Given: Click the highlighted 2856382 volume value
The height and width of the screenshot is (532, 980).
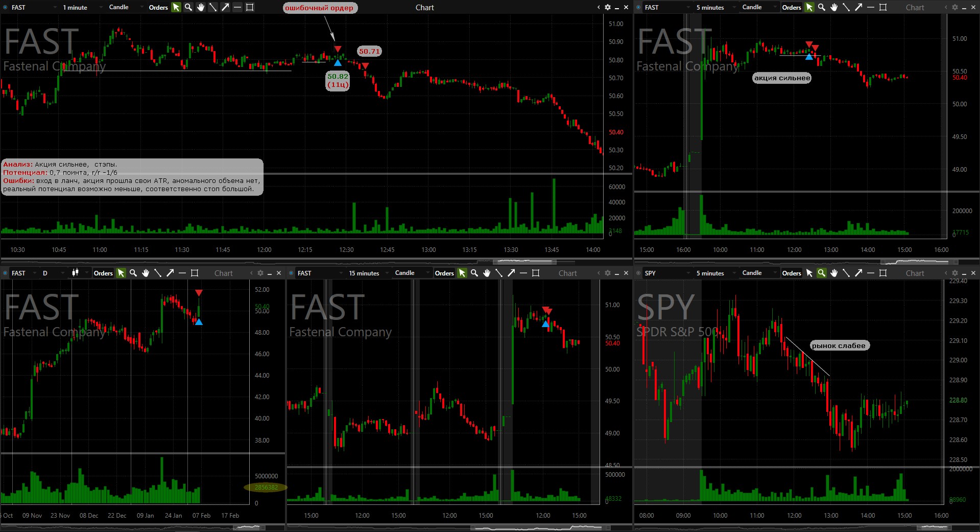Looking at the screenshot, I should pyautogui.click(x=266, y=487).
